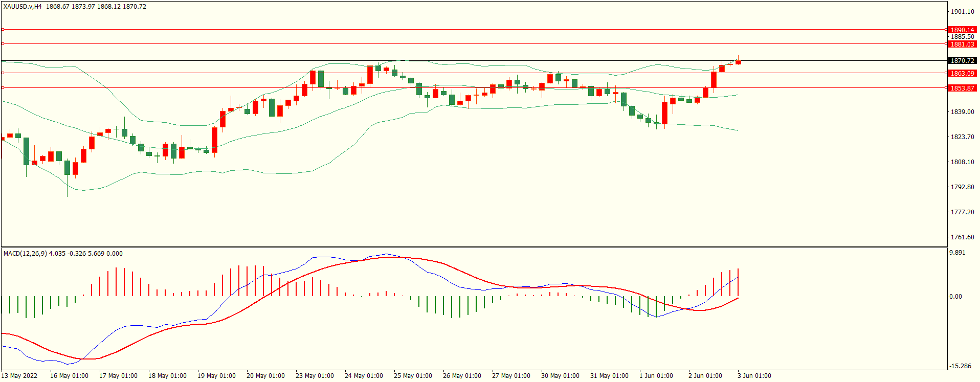The image size is (980, 382).
Task: Click the 1 Jun 01:00 time axis label
Action: tap(656, 376)
